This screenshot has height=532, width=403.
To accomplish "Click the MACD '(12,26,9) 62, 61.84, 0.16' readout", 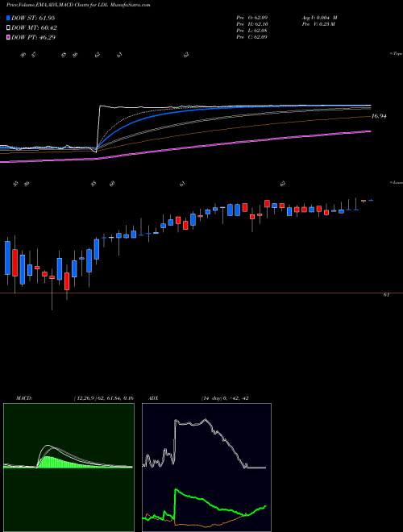I will (x=103, y=398).
